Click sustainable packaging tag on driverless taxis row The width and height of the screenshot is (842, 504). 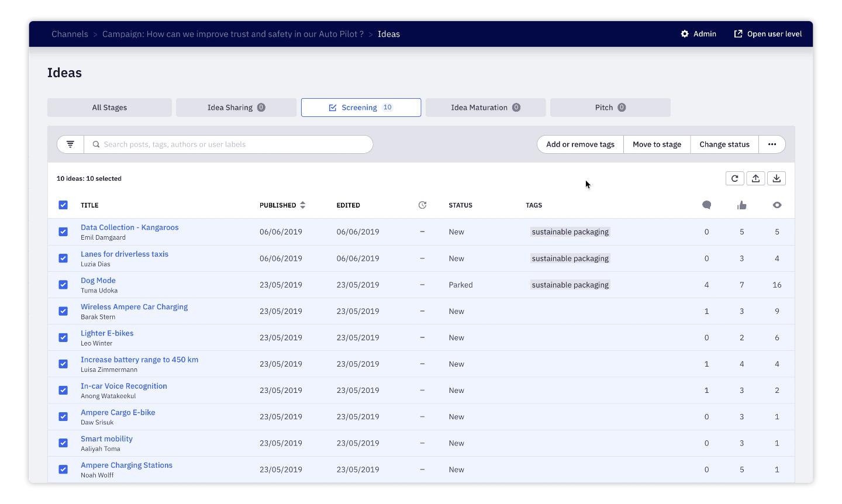click(570, 258)
